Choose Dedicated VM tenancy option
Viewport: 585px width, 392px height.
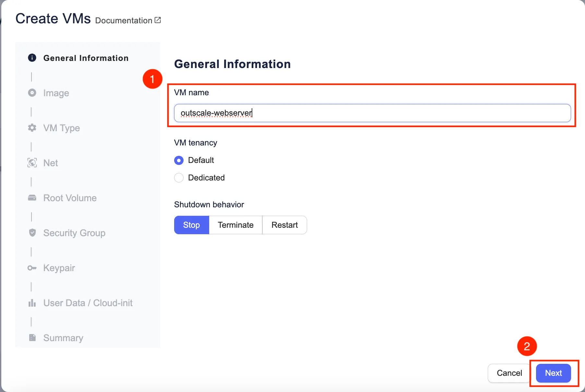tap(179, 178)
